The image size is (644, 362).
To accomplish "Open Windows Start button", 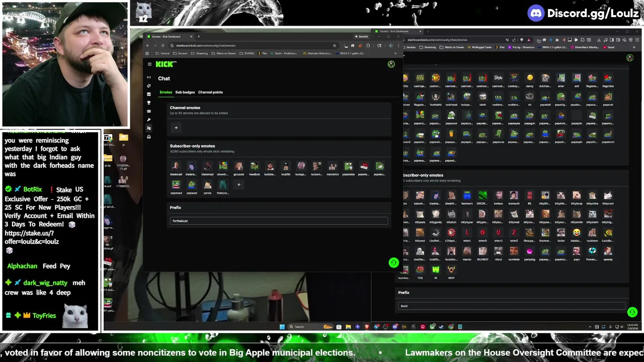I will click(282, 327).
